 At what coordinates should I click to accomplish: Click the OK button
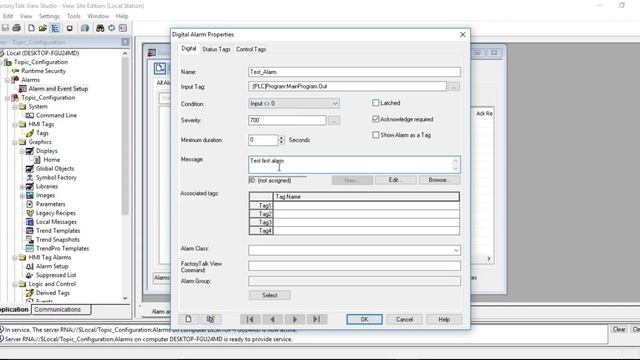[364, 319]
